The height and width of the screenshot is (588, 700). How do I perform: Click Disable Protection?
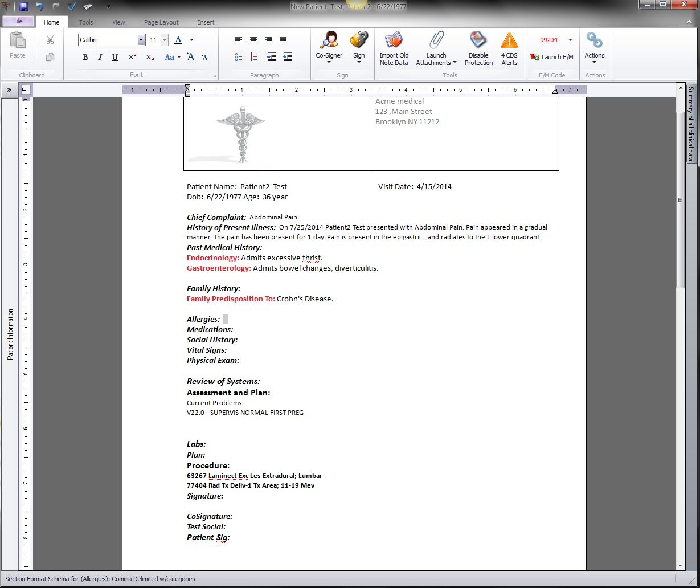coord(478,48)
